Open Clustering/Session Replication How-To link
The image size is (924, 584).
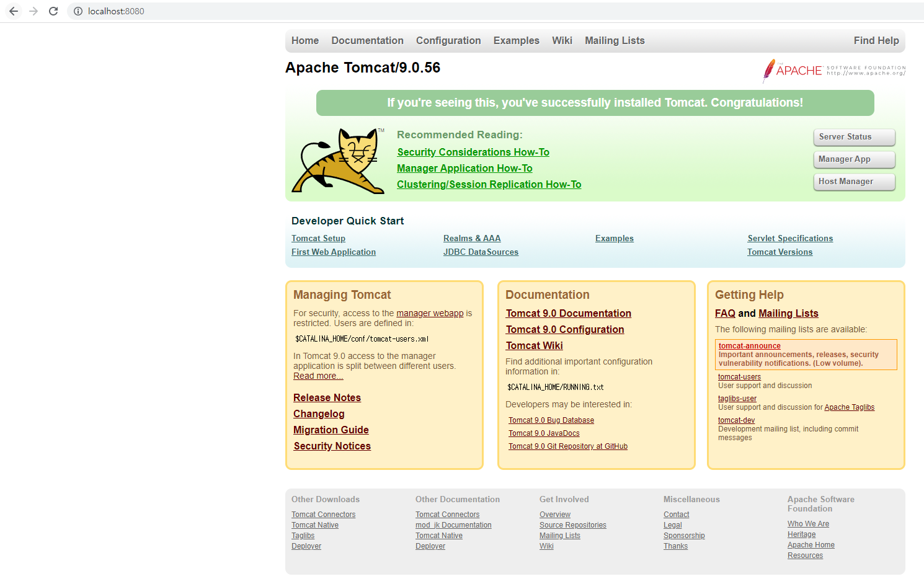[x=489, y=184]
